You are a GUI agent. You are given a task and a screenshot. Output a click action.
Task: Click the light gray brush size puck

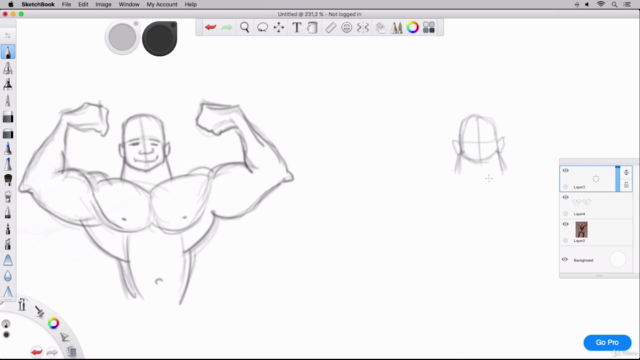(x=122, y=38)
